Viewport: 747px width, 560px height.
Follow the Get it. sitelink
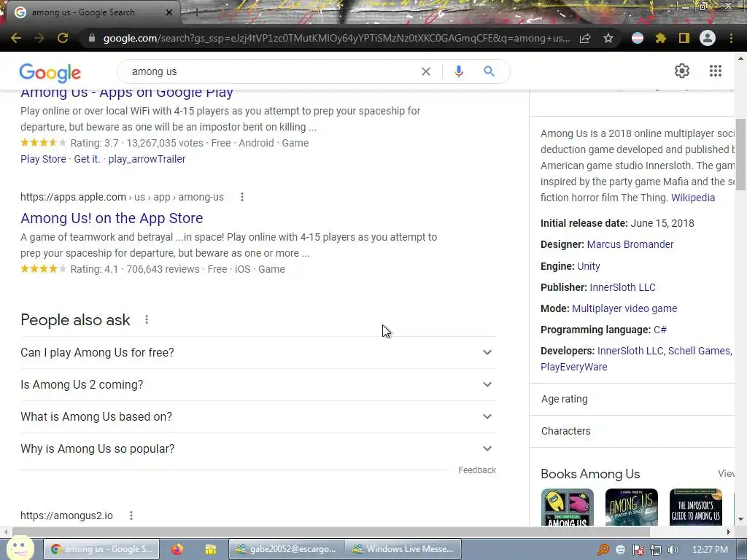pos(88,159)
